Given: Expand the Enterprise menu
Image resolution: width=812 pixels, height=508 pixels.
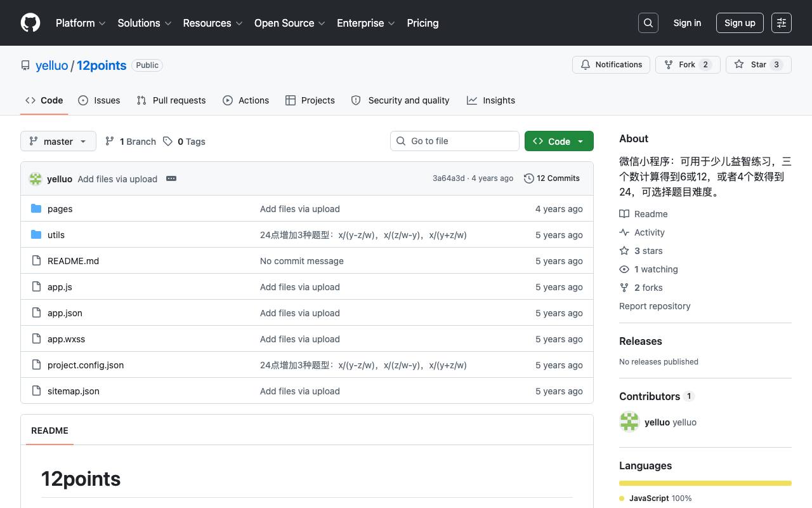Looking at the screenshot, I should point(366,23).
